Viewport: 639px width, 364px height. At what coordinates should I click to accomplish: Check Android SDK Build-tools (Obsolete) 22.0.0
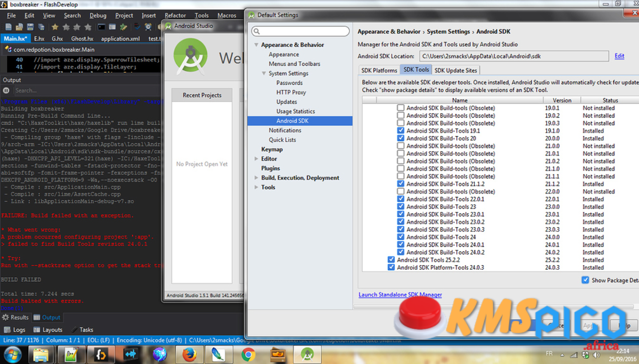(x=401, y=191)
